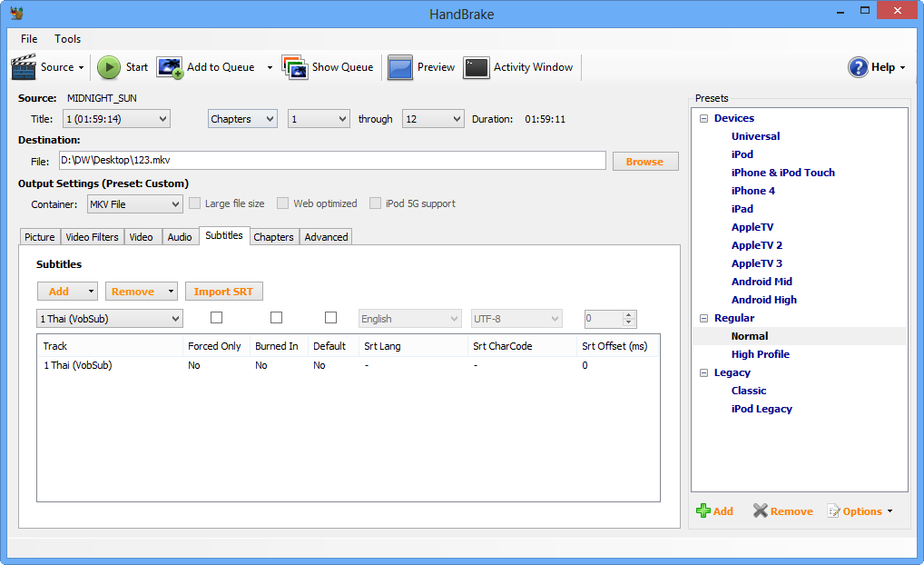The height and width of the screenshot is (565, 924).
Task: Click the blue Help question mark icon
Action: [858, 67]
